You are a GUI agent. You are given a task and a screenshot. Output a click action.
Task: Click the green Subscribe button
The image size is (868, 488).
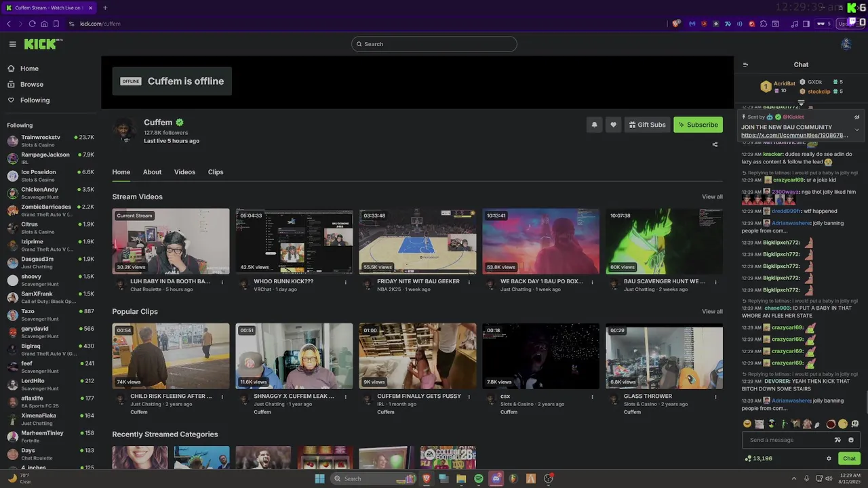pyautogui.click(x=698, y=125)
